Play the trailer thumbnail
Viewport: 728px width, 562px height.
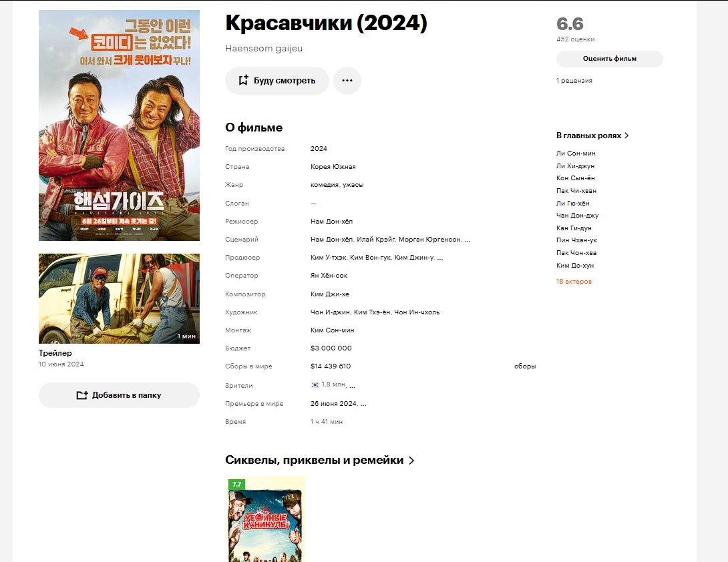point(119,298)
